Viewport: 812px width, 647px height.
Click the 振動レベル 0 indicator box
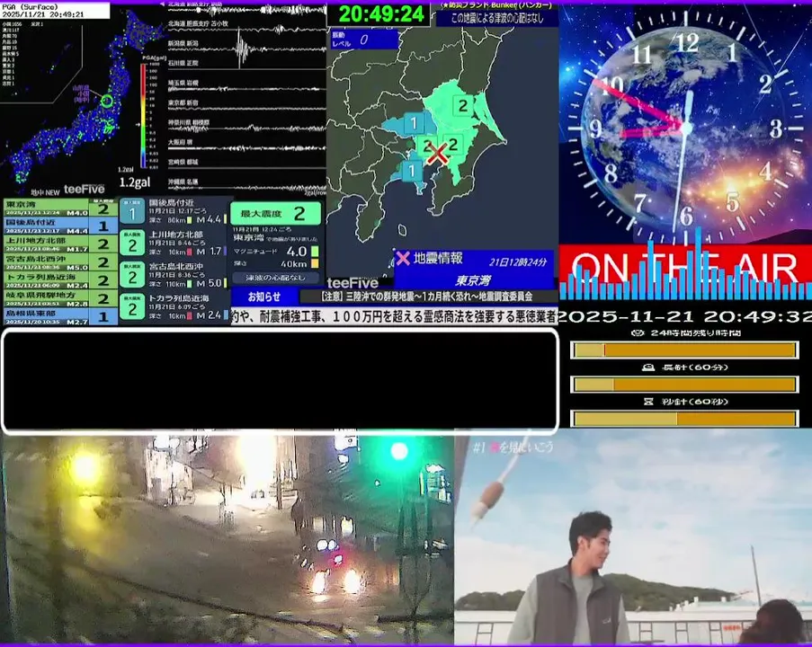click(364, 40)
